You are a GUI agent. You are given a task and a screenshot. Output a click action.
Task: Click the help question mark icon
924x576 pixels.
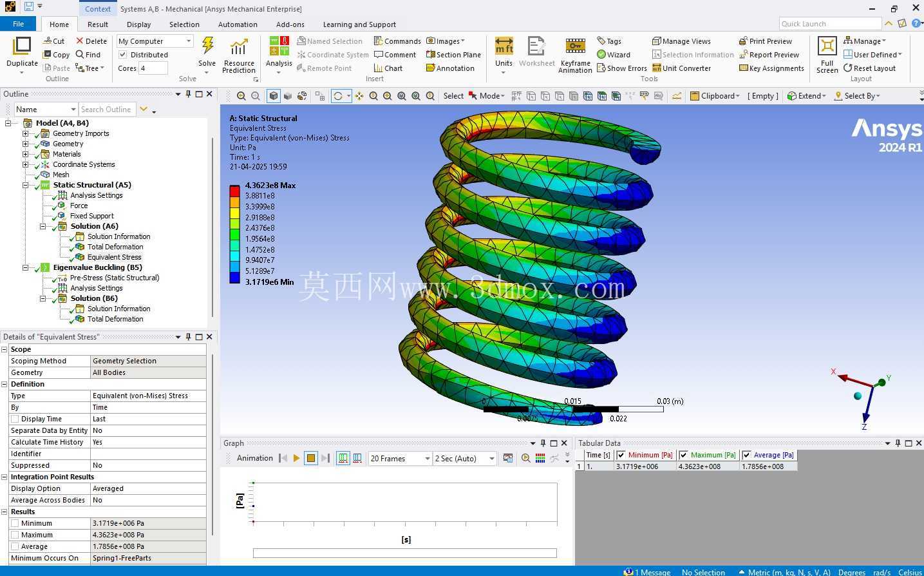click(916, 24)
